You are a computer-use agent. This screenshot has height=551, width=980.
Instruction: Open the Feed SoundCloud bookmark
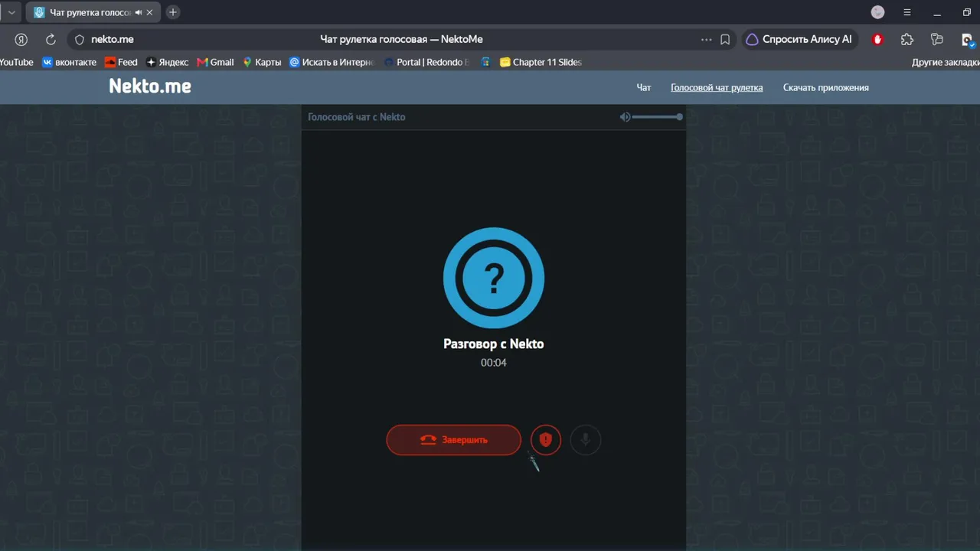tap(121, 62)
